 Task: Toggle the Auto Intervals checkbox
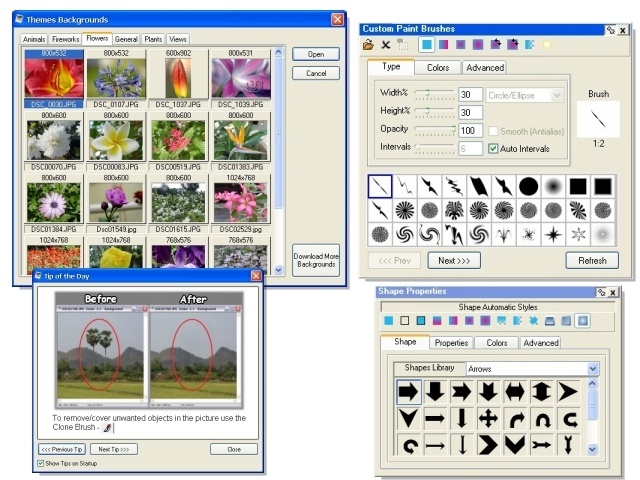tap(493, 148)
